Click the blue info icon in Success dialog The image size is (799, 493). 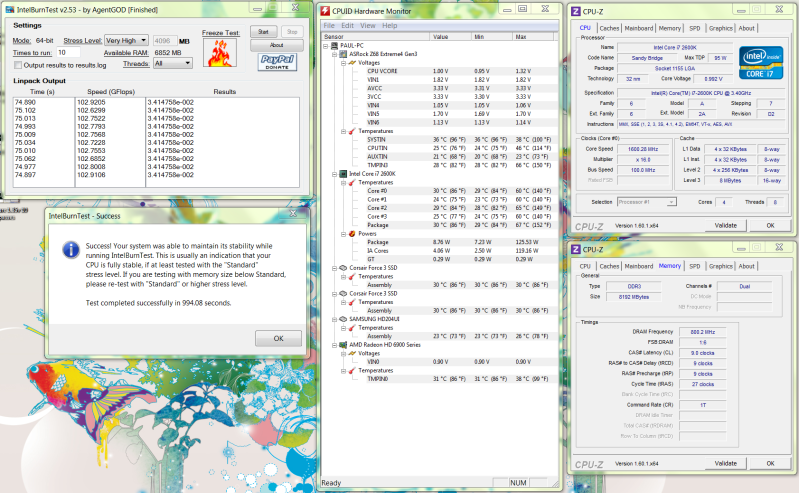[x=71, y=249]
